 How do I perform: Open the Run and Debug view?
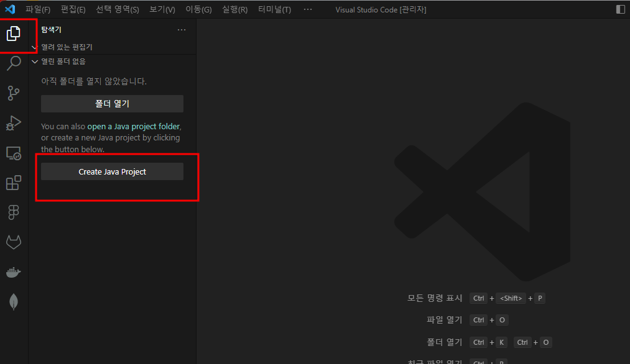coord(14,123)
